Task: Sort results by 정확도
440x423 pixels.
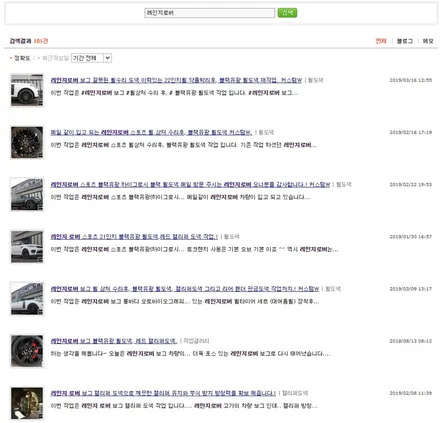Action: (22, 58)
